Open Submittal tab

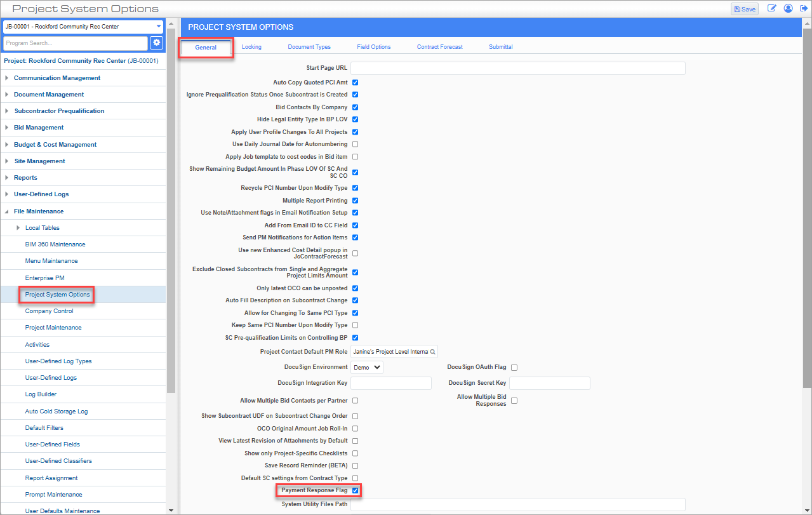pos(501,47)
